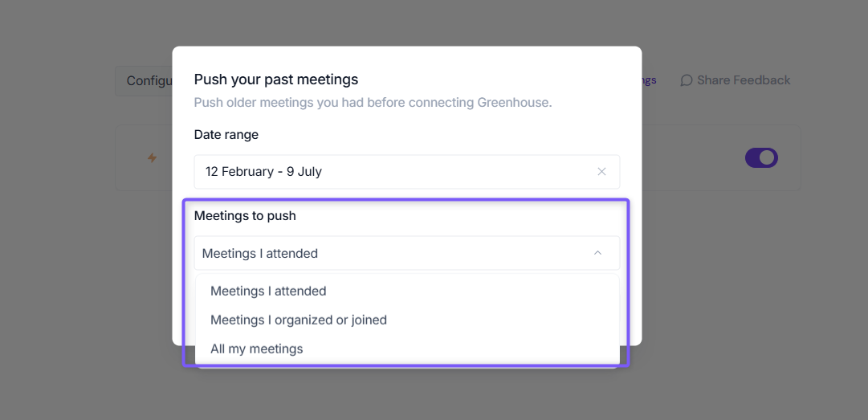This screenshot has height=420, width=868.
Task: Click the 'Meetings to push' field label
Action: [245, 216]
